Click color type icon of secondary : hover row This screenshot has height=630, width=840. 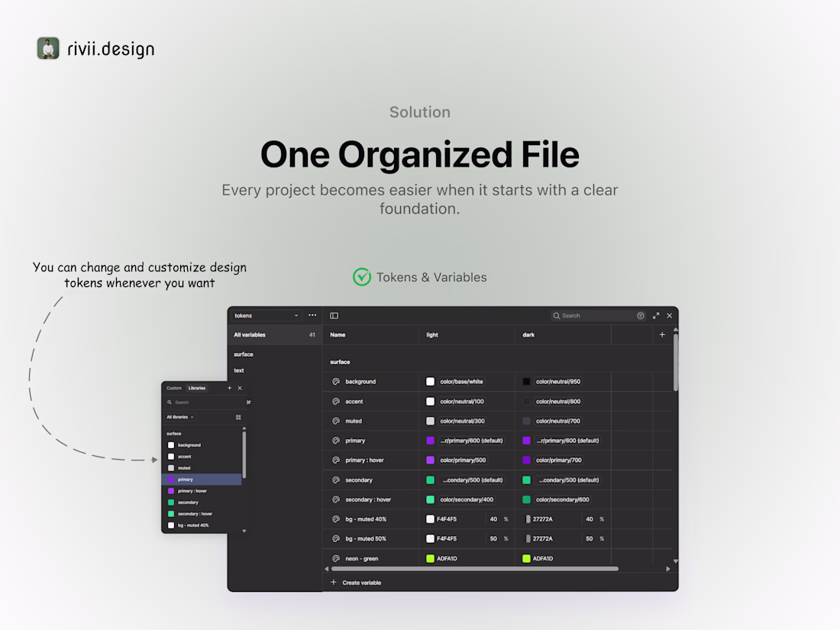pyautogui.click(x=336, y=499)
